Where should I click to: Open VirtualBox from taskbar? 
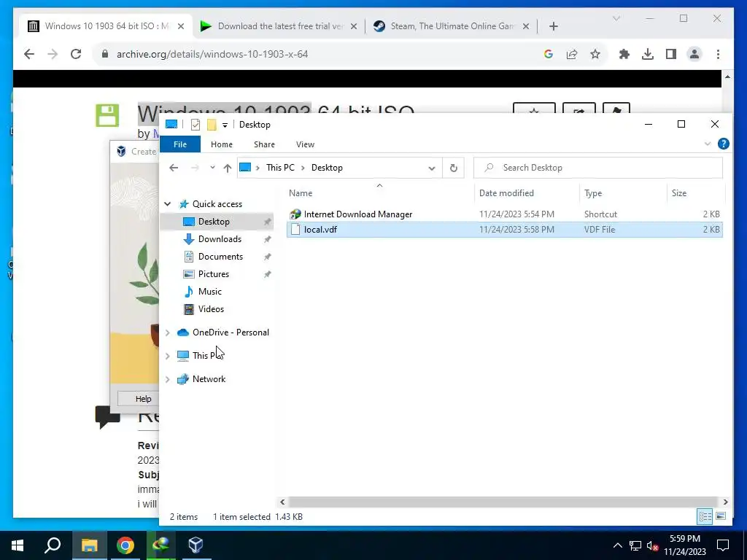pos(196,545)
